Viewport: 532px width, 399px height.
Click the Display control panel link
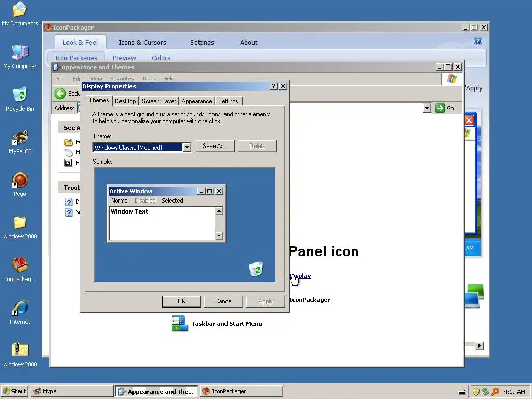tap(300, 276)
